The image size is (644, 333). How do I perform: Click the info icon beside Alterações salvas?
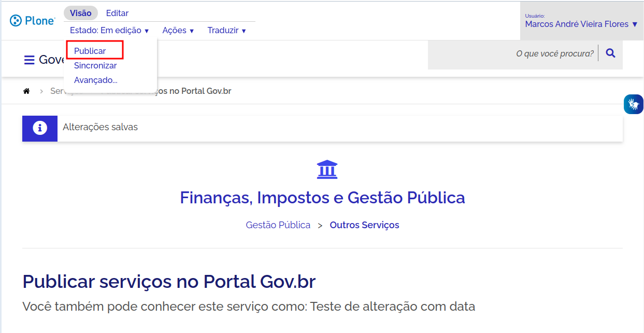click(x=40, y=128)
